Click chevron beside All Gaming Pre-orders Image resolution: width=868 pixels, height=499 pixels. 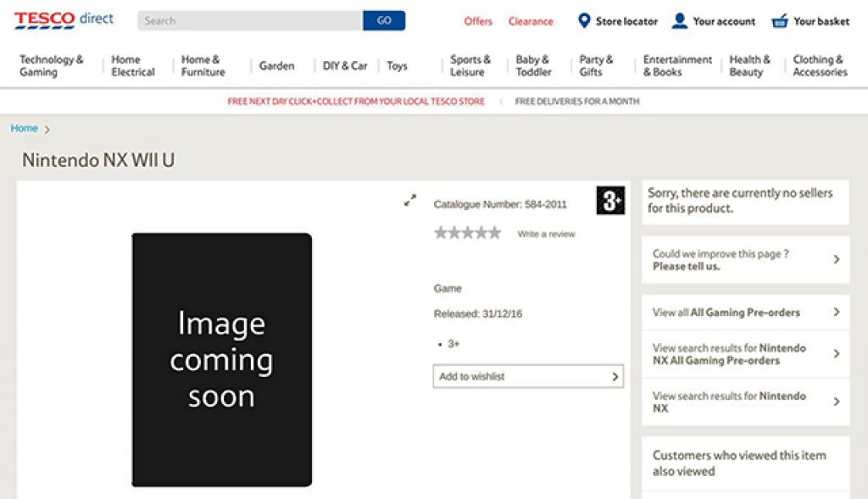[837, 312]
